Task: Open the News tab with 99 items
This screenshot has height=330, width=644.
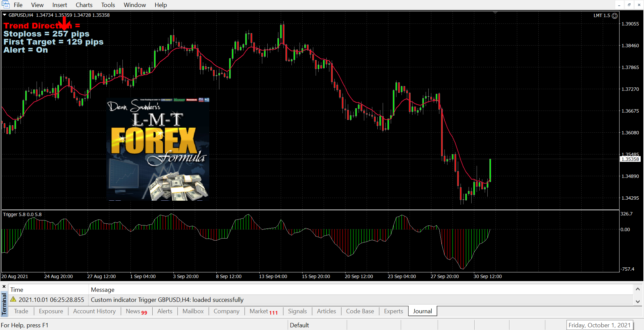Action: click(136, 311)
